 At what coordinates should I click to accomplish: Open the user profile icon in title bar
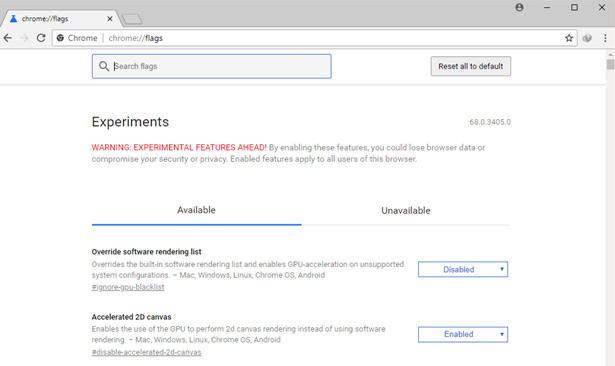519,7
